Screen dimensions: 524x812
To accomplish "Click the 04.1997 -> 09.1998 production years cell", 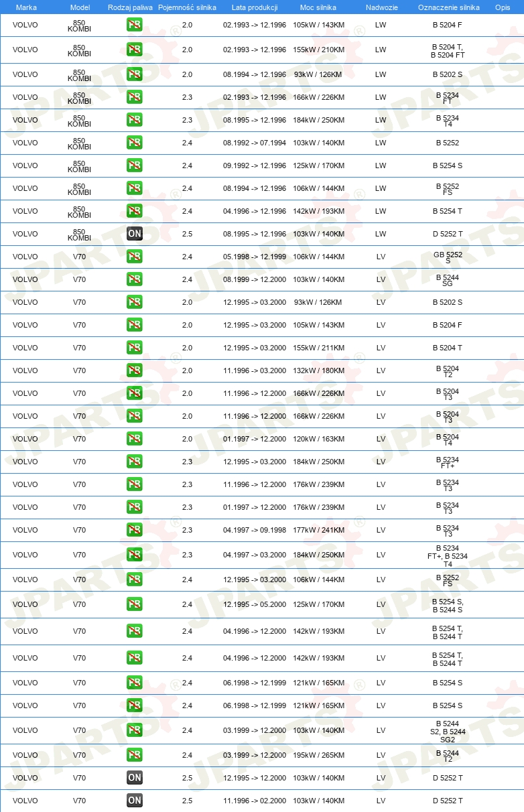I will (255, 530).
